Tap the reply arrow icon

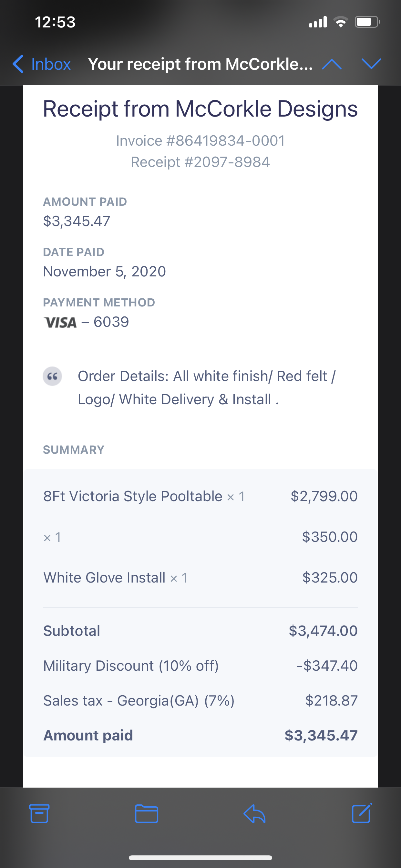point(254,813)
